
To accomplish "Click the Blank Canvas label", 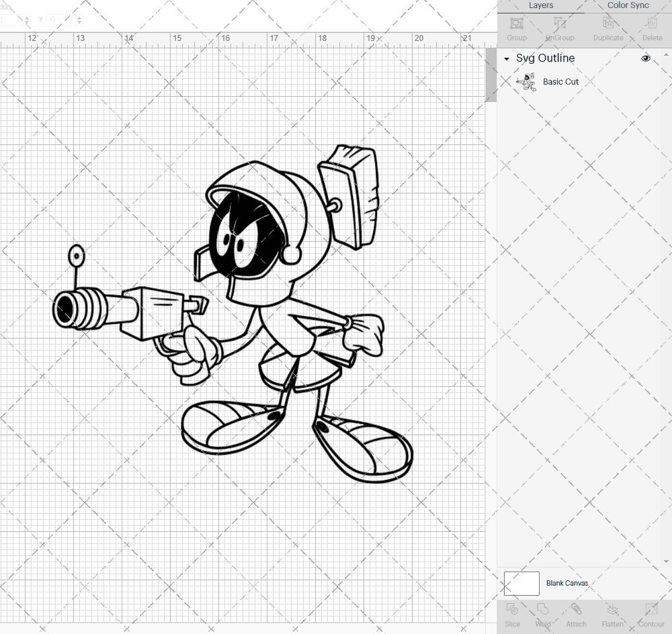I will (x=566, y=583).
